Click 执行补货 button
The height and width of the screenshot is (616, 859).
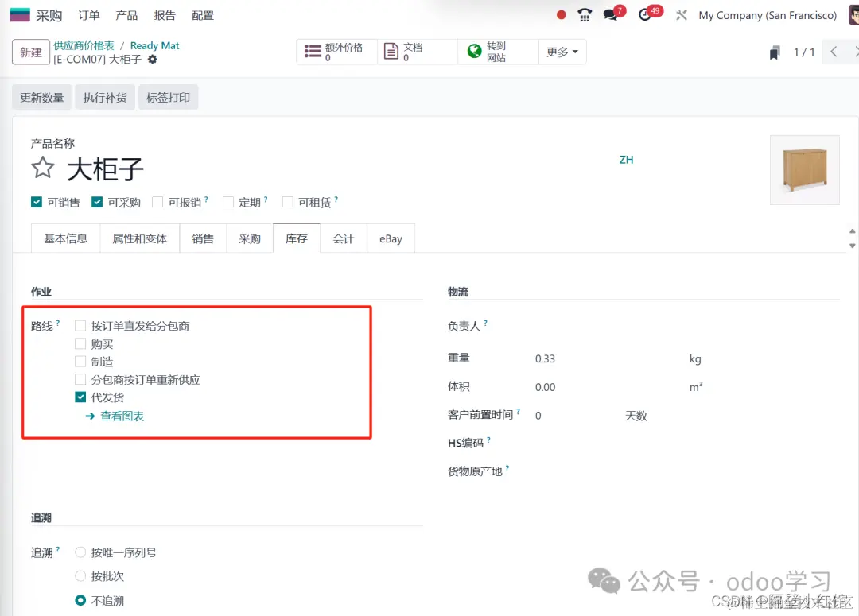105,98
